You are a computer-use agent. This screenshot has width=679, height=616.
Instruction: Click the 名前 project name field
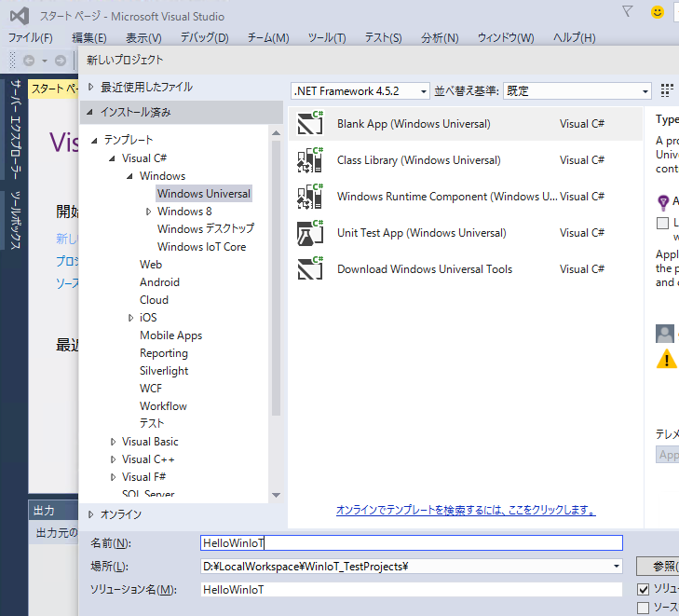[x=412, y=542]
